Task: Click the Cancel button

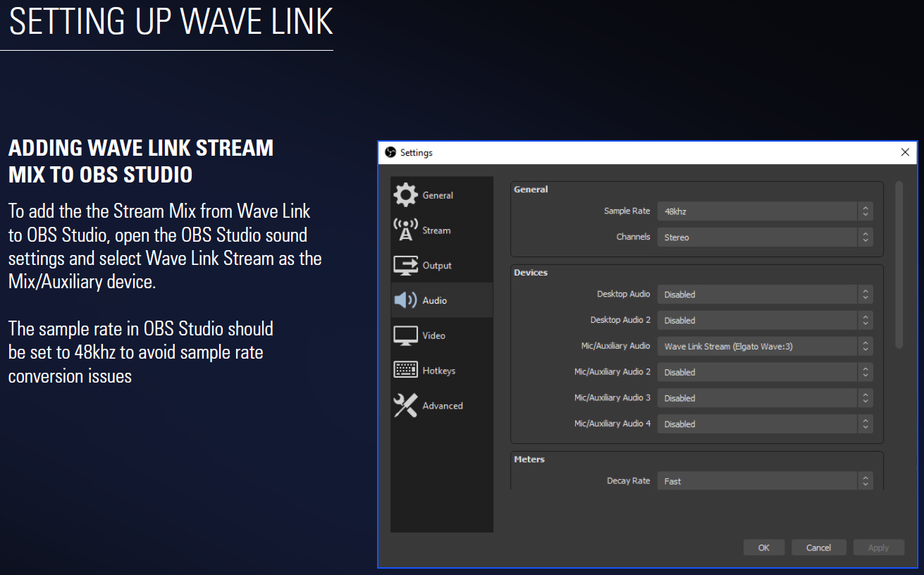Action: point(818,548)
